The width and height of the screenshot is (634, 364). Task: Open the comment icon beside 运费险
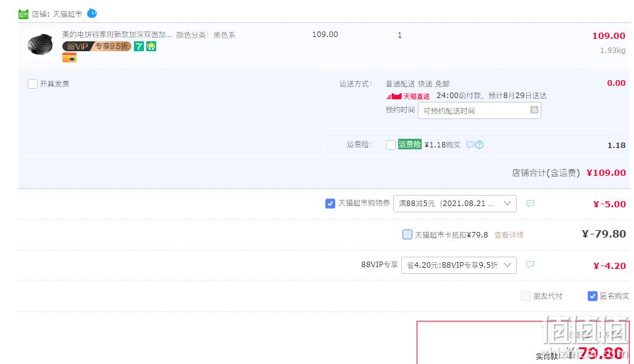[470, 144]
